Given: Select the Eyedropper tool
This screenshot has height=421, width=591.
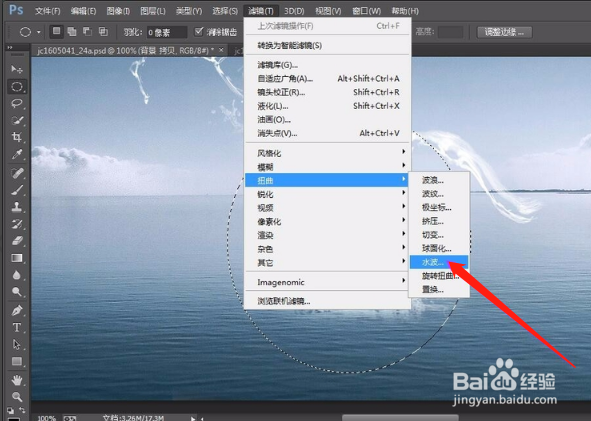Looking at the screenshot, I should (x=17, y=154).
